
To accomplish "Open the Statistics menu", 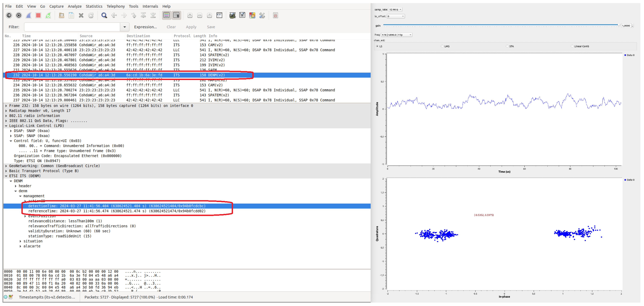I will click(x=94, y=6).
